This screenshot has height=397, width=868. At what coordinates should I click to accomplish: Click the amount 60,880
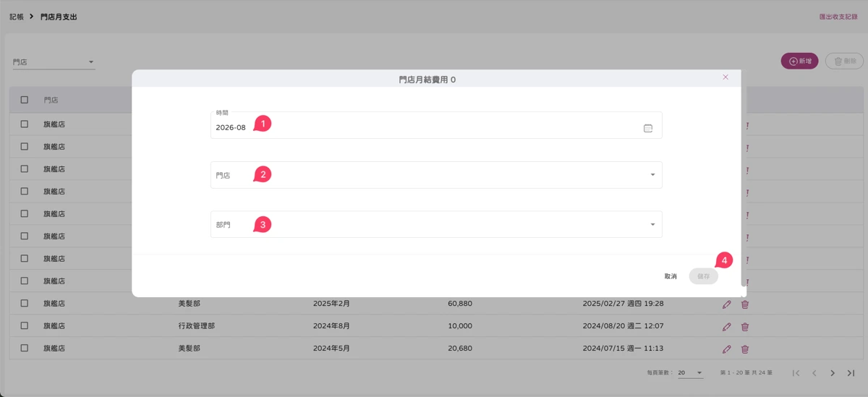(x=460, y=304)
